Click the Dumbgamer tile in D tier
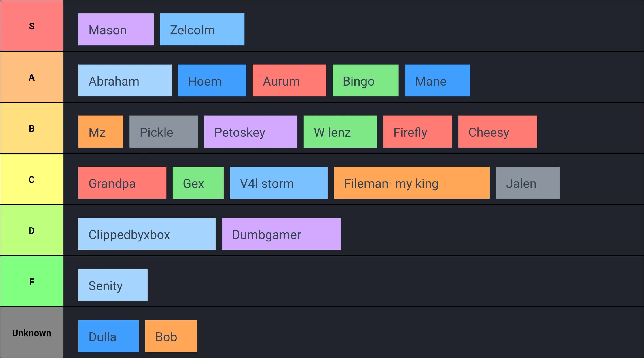 [281, 234]
